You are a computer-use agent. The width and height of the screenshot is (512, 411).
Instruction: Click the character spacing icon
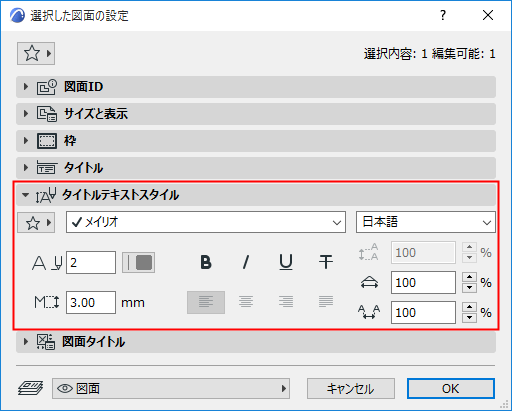(x=369, y=312)
